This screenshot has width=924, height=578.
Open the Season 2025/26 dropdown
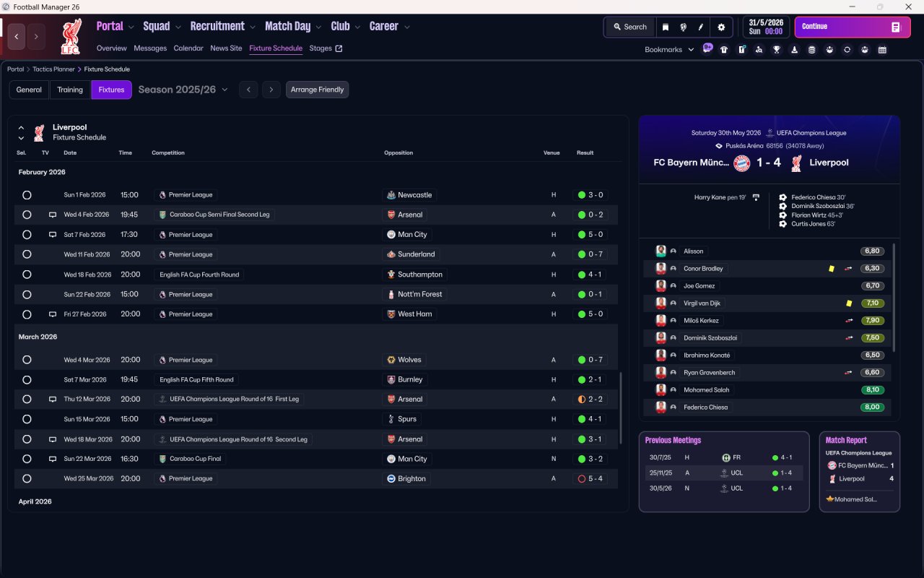pyautogui.click(x=183, y=90)
